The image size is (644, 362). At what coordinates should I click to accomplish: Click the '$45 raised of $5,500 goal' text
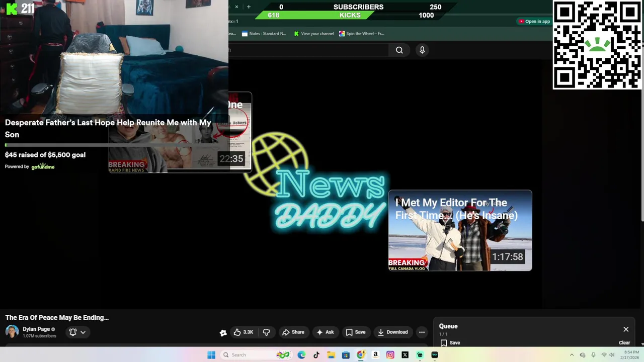click(45, 155)
